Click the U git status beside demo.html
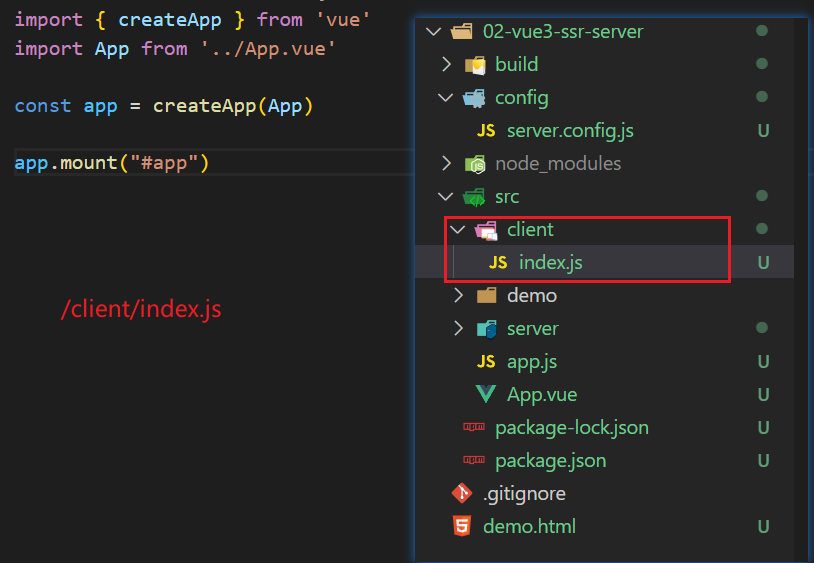The height and width of the screenshot is (563, 814). coord(763,527)
